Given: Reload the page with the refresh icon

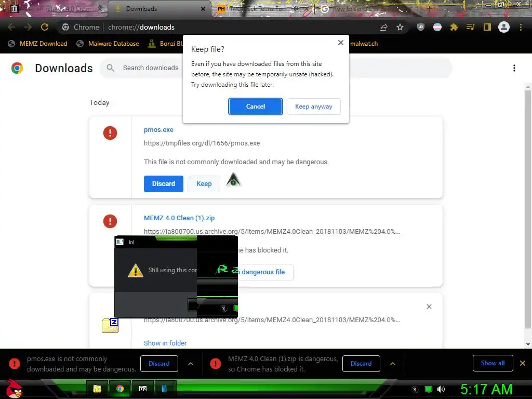Looking at the screenshot, I should pos(45,27).
